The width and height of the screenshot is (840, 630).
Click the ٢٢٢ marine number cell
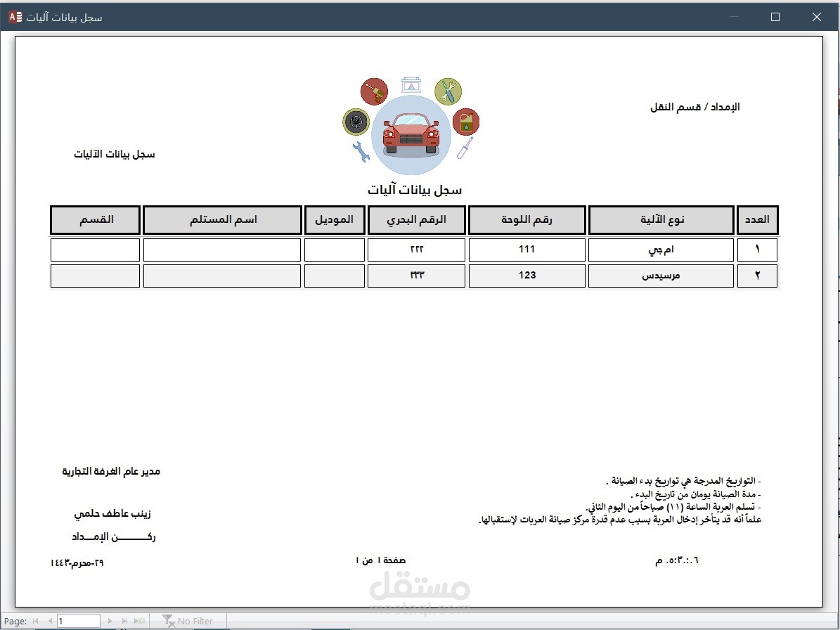(x=416, y=250)
